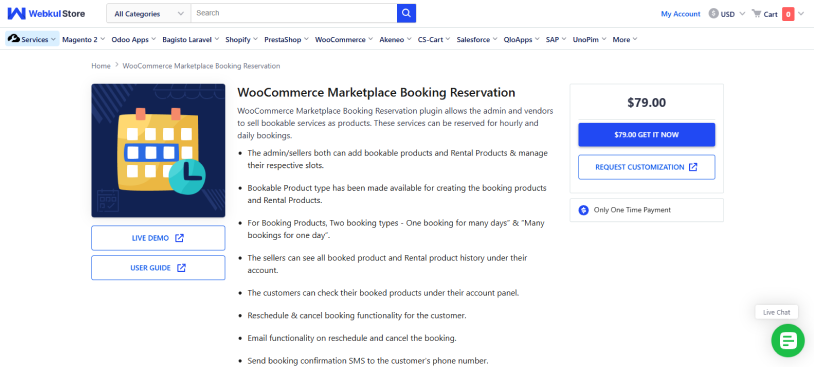Click bullet "Send booking confirmation SMS"
Viewport: 814px width, 367px height.
pyautogui.click(x=368, y=361)
